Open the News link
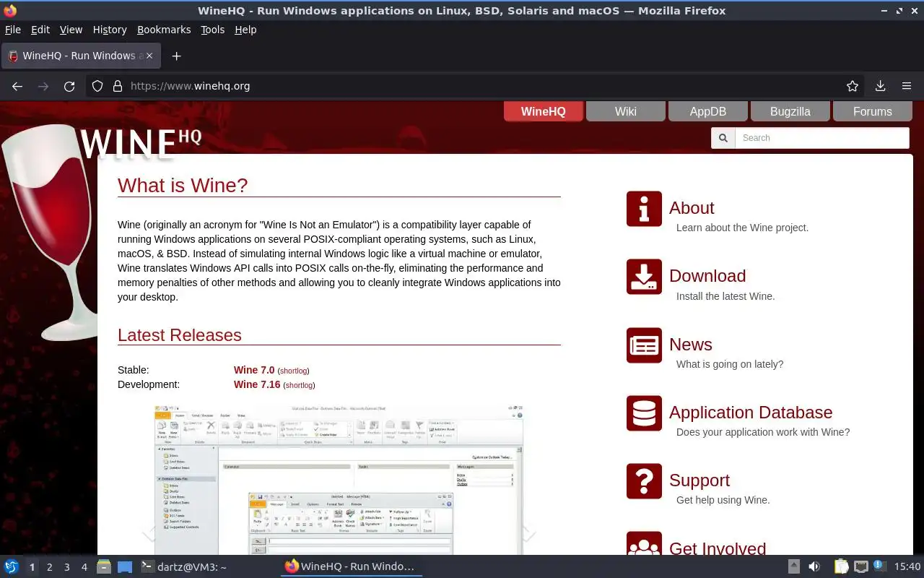924x578 pixels. [691, 345]
